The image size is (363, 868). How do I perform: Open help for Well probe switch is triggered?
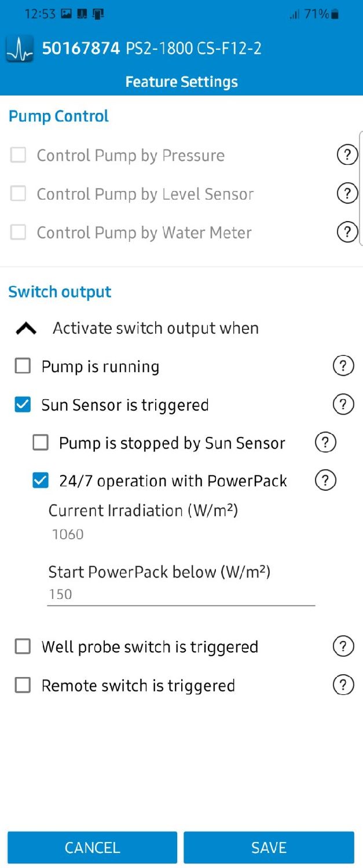click(x=343, y=646)
